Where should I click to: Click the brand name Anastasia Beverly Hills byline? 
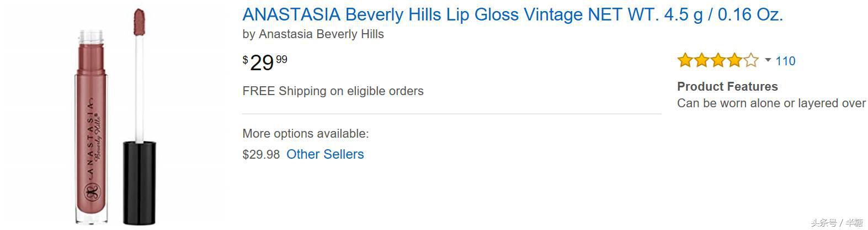tap(321, 34)
